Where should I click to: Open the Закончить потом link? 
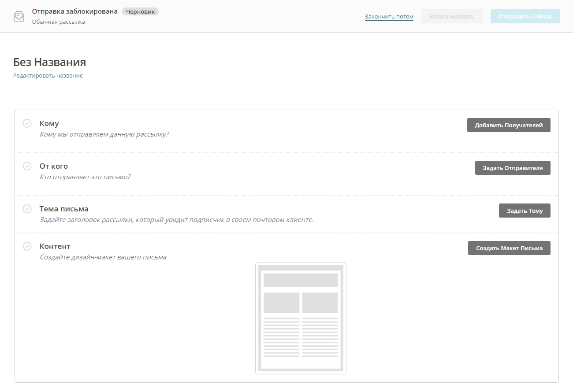coord(389,17)
